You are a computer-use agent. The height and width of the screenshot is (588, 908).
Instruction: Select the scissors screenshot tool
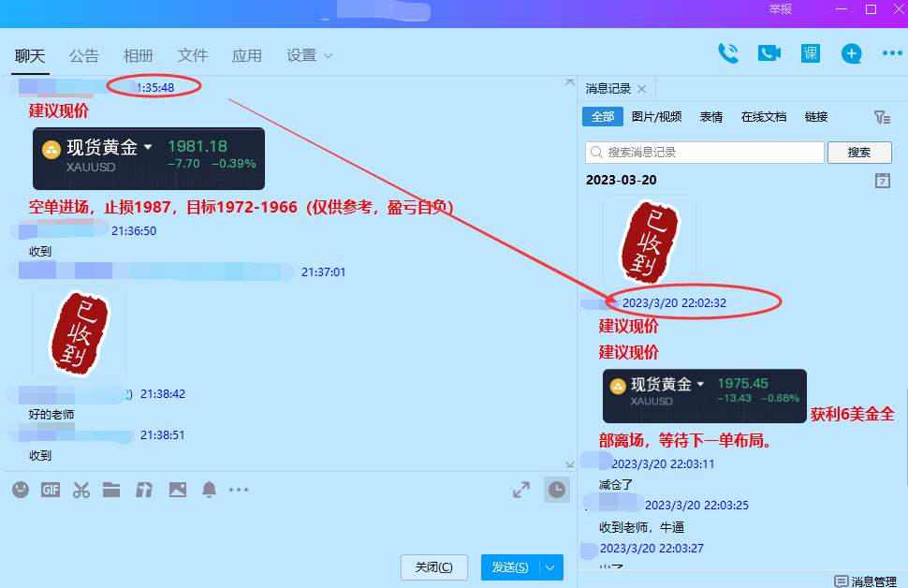click(81, 490)
